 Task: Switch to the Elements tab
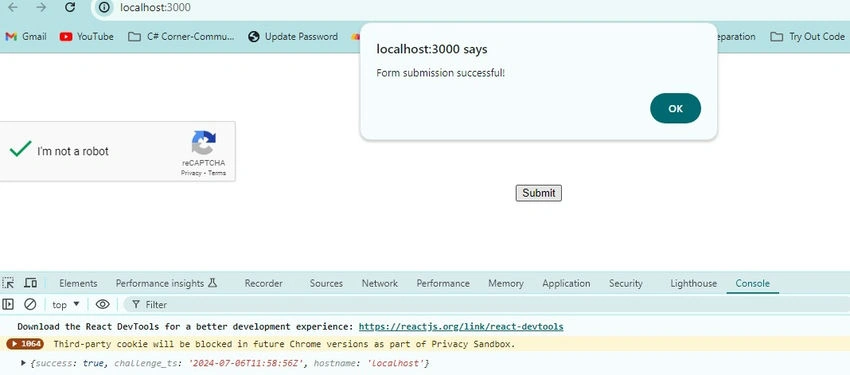point(78,283)
